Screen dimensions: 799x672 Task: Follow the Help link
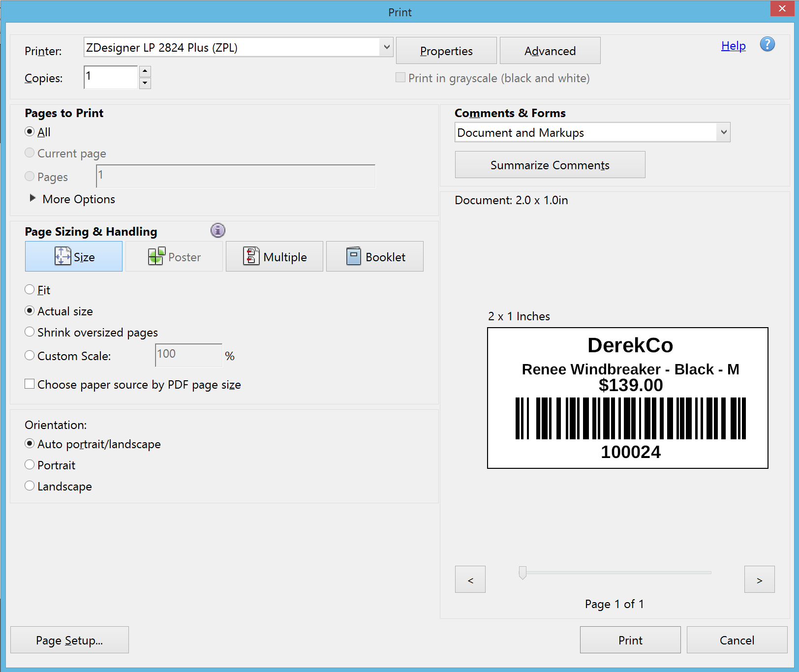click(733, 45)
